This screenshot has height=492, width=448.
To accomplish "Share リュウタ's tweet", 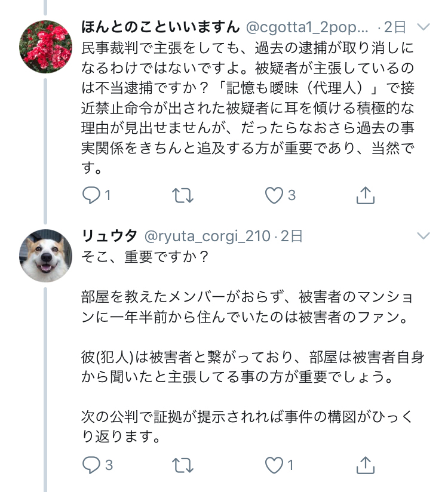I will (365, 465).
